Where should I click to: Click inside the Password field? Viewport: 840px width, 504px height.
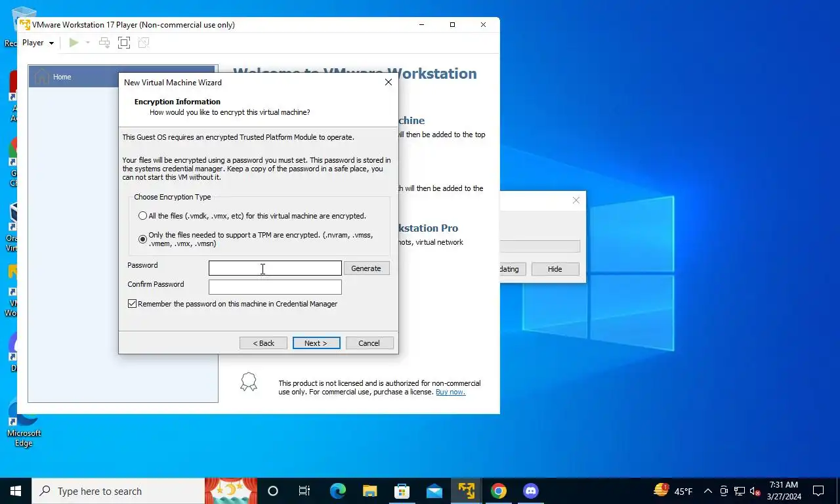click(275, 268)
